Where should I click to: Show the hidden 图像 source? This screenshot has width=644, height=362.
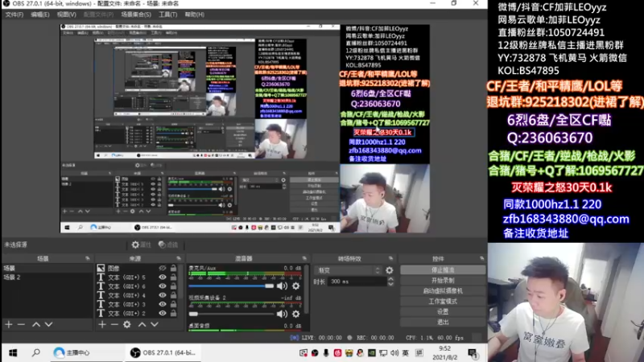(x=163, y=268)
